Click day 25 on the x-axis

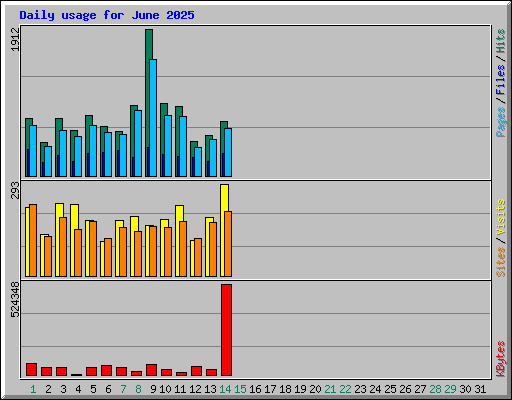390,389
